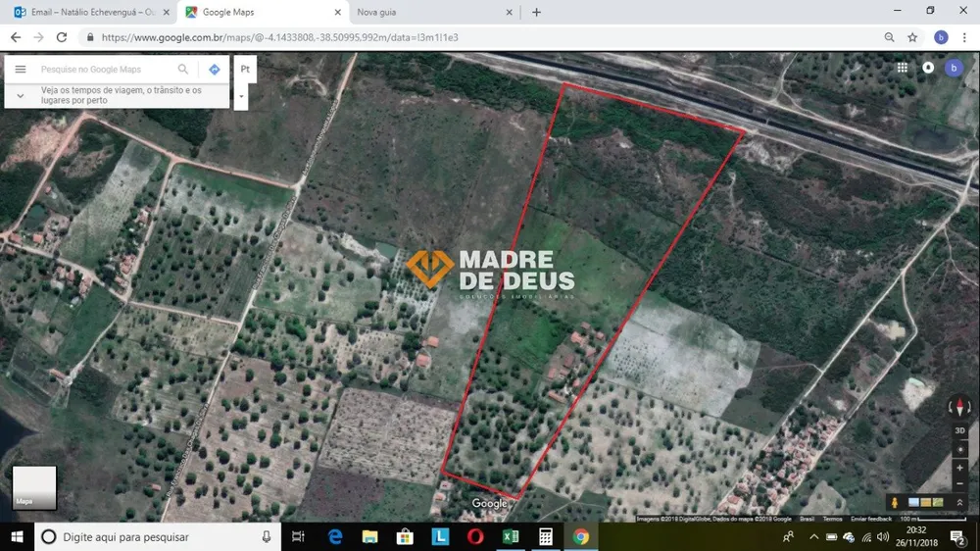Viewport: 980px width, 551px height.
Task: Close the Email Outlook tab
Action: click(167, 12)
